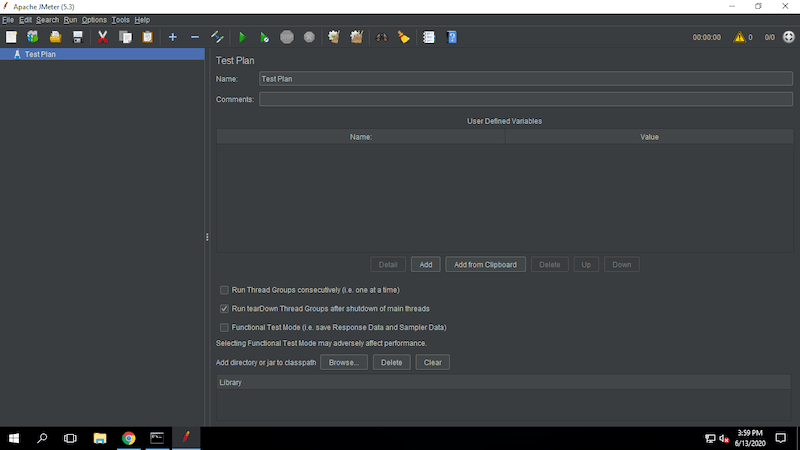Click the Clear All brooms icon
The image size is (800, 450).
(x=356, y=37)
